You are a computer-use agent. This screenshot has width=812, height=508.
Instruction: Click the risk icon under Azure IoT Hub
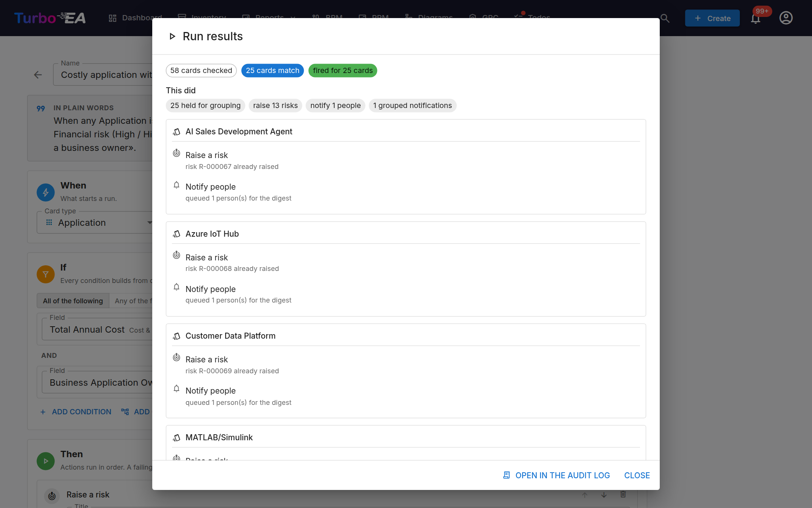pos(176,255)
